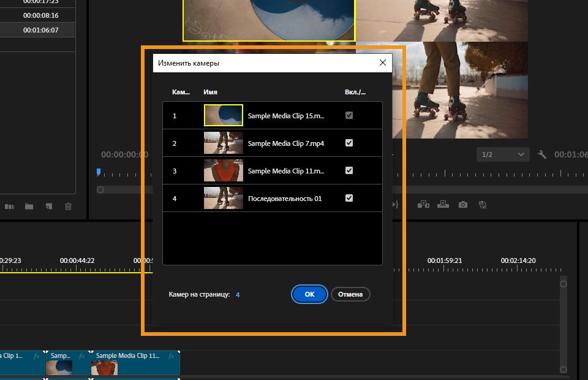Open Program Monitor settings wrench
This screenshot has height=380, width=588.
pyautogui.click(x=541, y=154)
